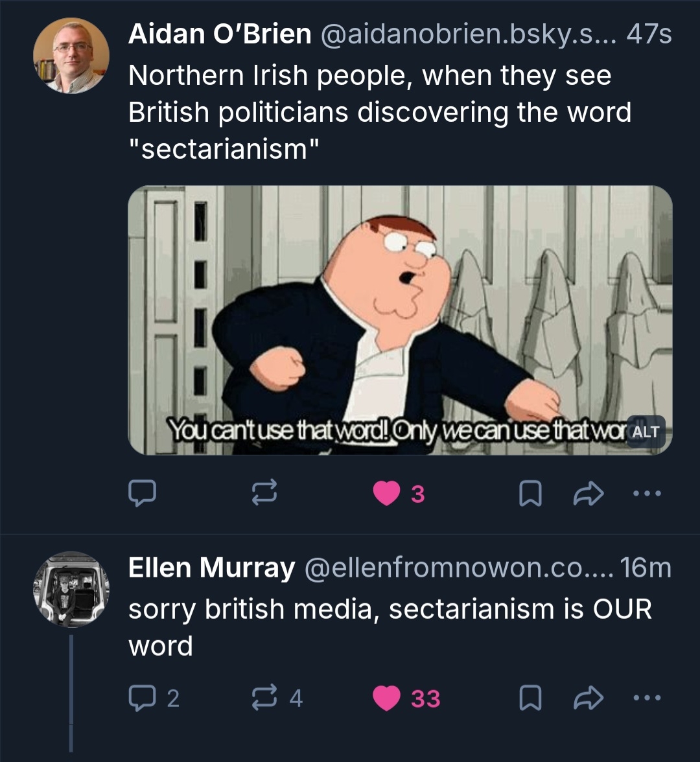View the ALT text of the GIF
Screen dimensions: 700x762
click(645, 432)
